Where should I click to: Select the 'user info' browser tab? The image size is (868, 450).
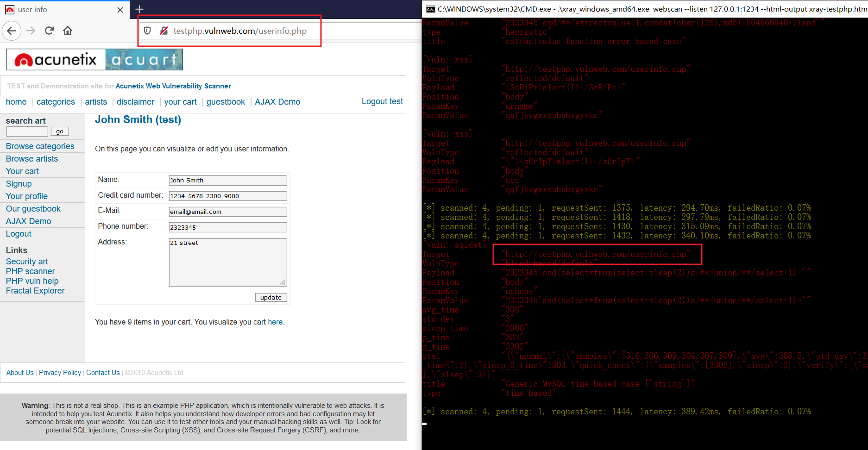pos(64,10)
